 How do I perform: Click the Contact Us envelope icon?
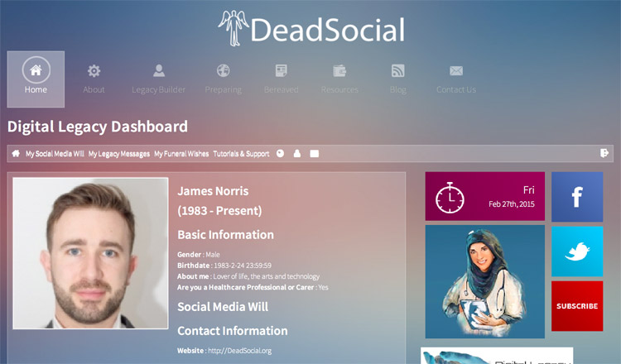pos(456,71)
